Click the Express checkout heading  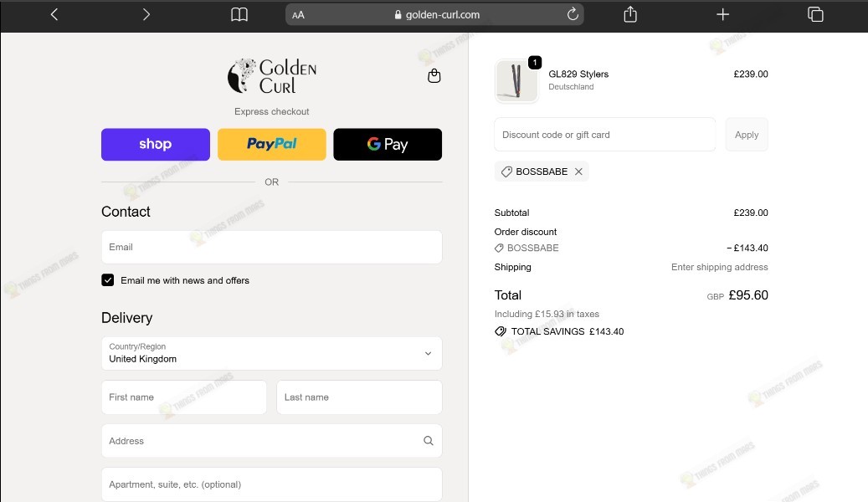click(272, 111)
